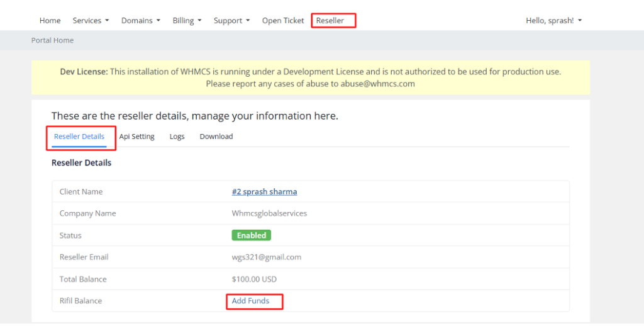Open the #2 sprash sharma client link
The width and height of the screenshot is (644, 326).
(x=264, y=192)
